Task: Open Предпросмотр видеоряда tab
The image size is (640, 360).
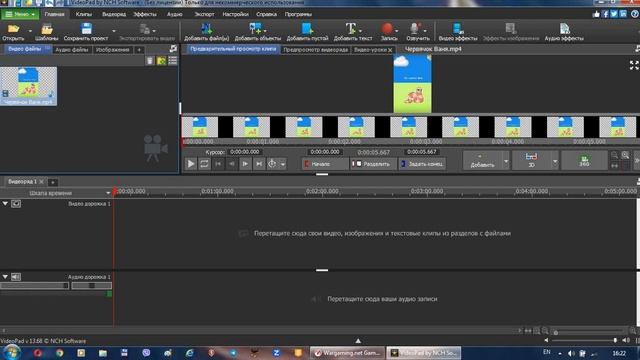Action: click(316, 50)
